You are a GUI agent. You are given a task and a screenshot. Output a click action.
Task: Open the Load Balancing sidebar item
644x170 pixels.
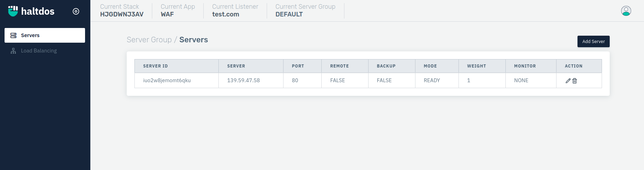point(38,51)
